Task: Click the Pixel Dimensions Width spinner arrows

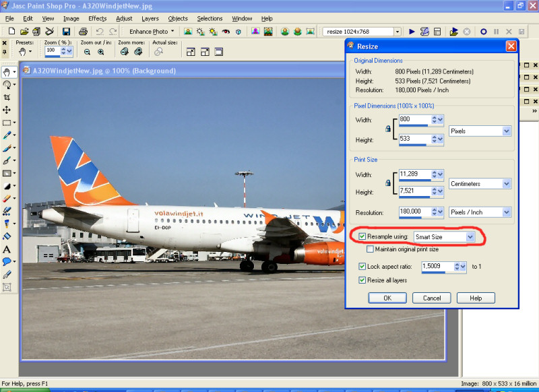Action: tap(434, 120)
